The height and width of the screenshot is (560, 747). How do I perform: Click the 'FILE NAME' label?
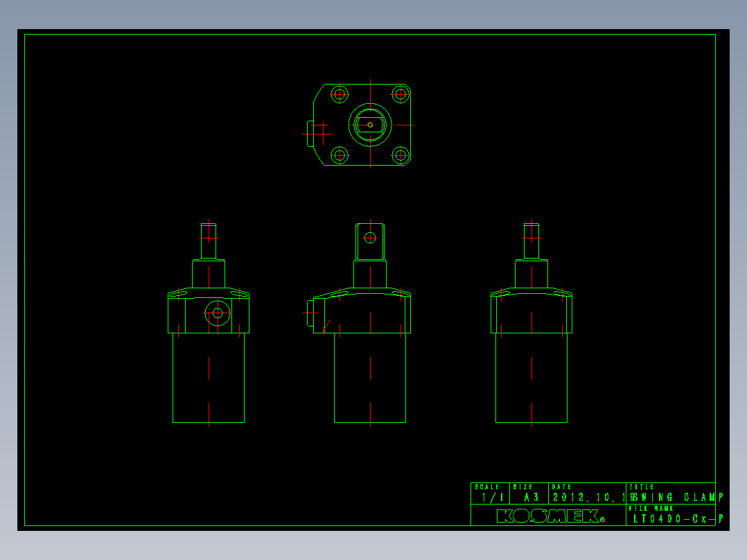pyautogui.click(x=651, y=509)
